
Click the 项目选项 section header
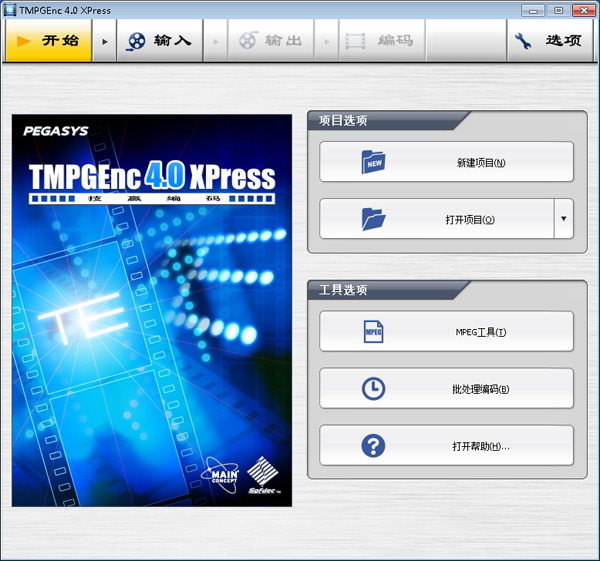(343, 121)
